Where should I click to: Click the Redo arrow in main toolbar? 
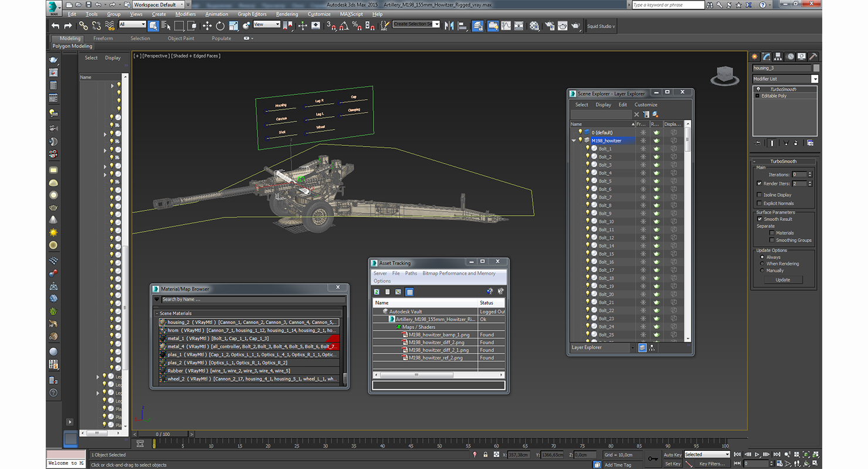click(68, 26)
